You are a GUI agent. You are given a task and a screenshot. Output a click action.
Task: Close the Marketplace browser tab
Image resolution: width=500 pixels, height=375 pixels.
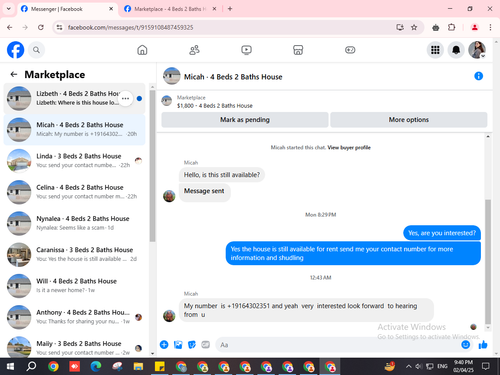[214, 9]
